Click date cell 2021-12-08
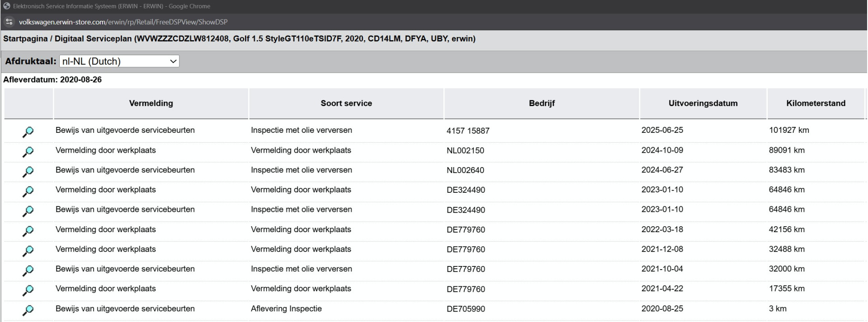 coord(662,249)
